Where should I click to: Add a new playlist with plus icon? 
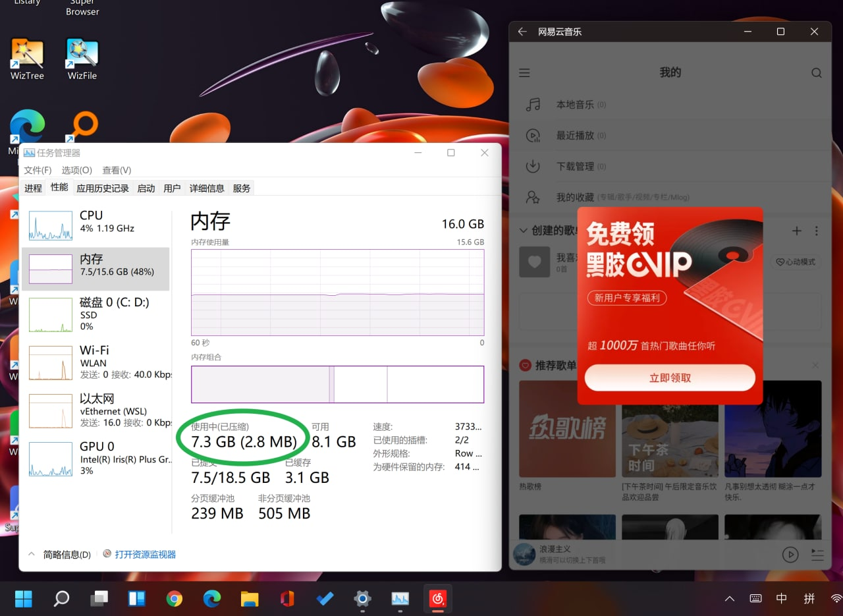tap(796, 231)
